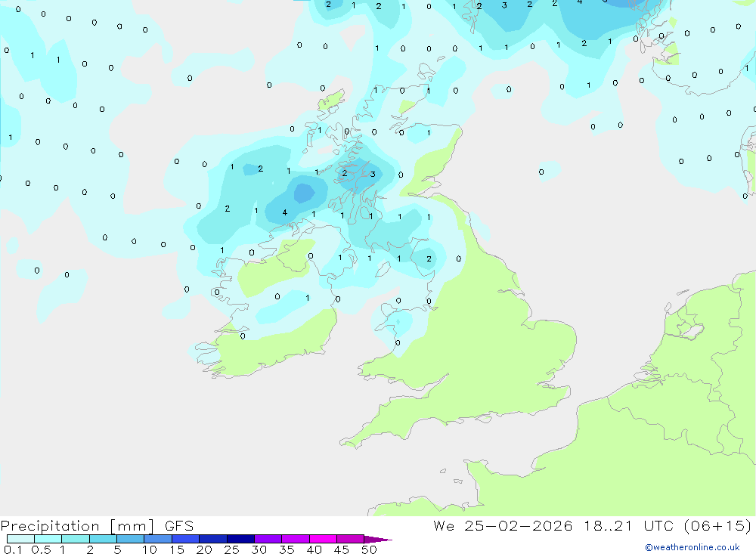
Task: Click the 0.1–0.5 mm legend color swatch
Action: [x=20, y=539]
